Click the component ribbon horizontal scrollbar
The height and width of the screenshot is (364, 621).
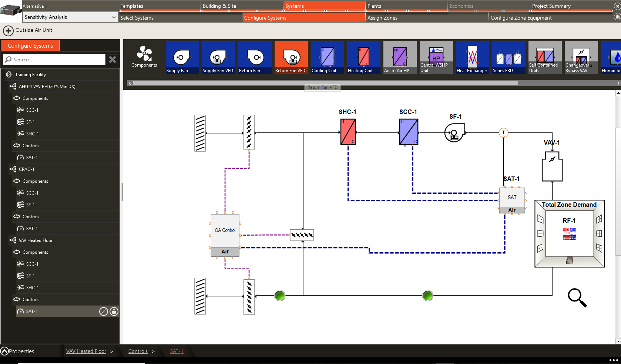click(x=326, y=83)
